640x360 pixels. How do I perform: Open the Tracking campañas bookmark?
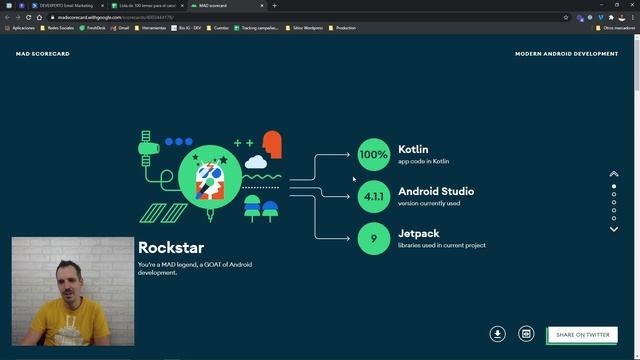click(256, 28)
